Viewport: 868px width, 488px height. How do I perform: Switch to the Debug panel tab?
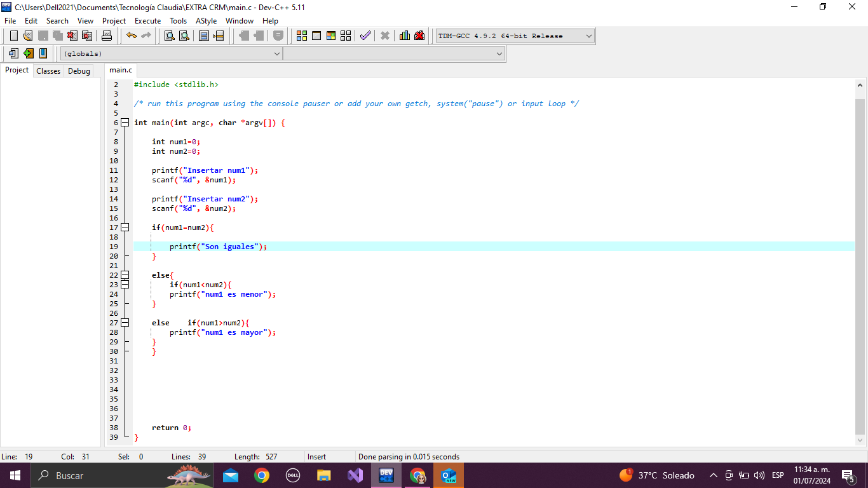[x=79, y=71]
